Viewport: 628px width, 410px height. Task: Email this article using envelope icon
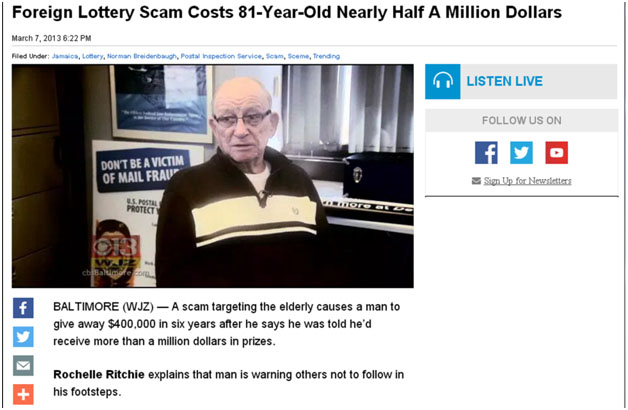[23, 366]
